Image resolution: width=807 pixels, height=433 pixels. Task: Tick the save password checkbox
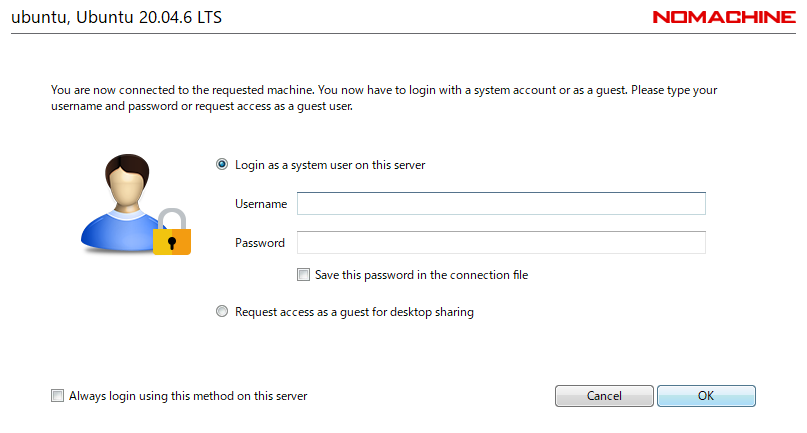click(303, 275)
